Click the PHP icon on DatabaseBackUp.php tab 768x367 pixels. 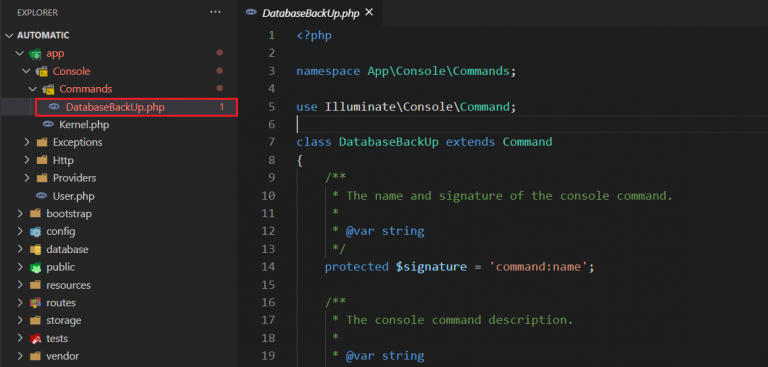(x=251, y=13)
